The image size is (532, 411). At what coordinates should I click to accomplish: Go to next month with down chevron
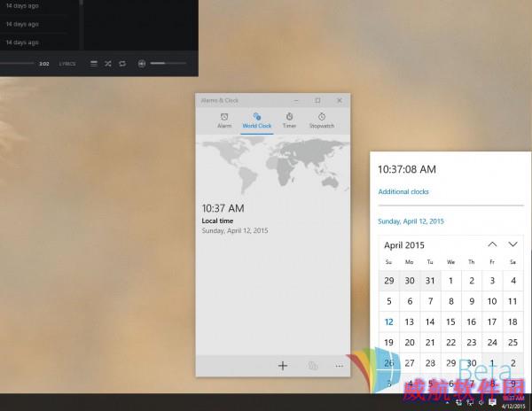[x=512, y=244]
